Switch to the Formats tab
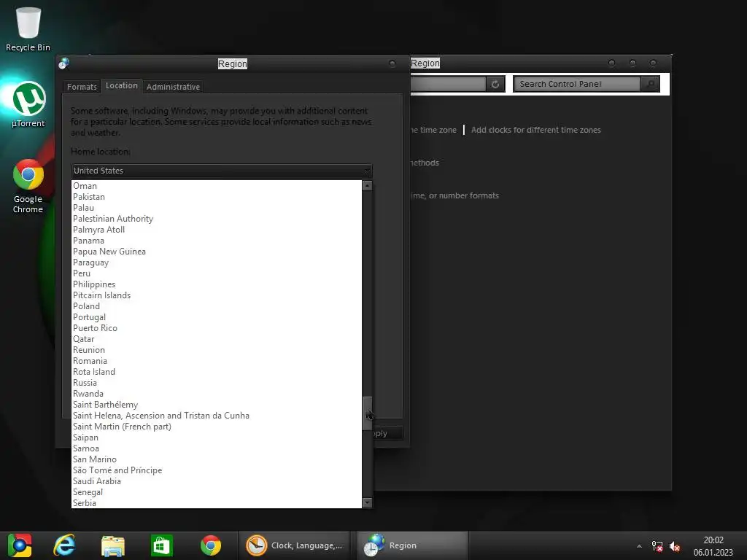This screenshot has height=560, width=747. (82, 87)
